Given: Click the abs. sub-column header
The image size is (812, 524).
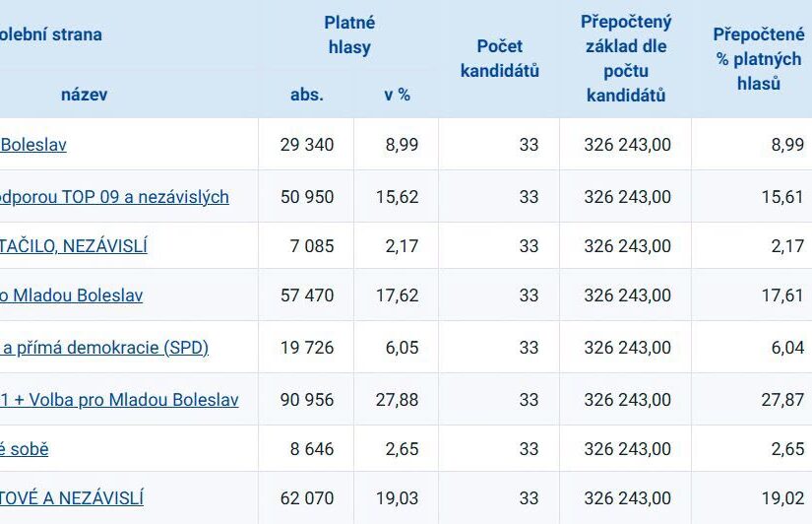Looking at the screenshot, I should point(307,95).
